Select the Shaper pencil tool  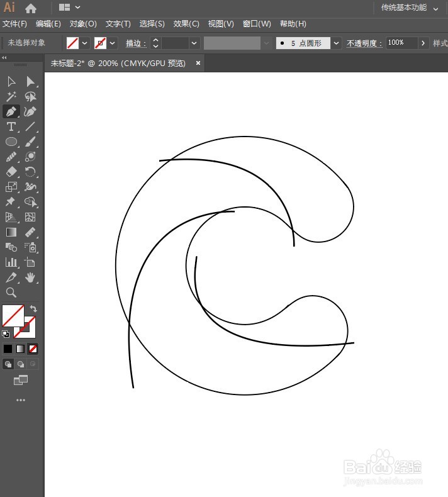point(11,157)
